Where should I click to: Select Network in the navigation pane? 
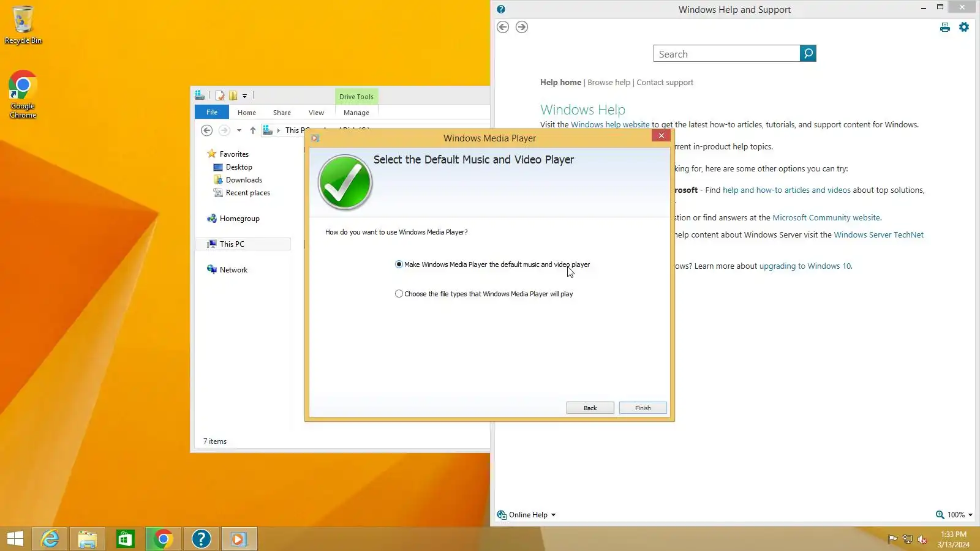point(233,270)
